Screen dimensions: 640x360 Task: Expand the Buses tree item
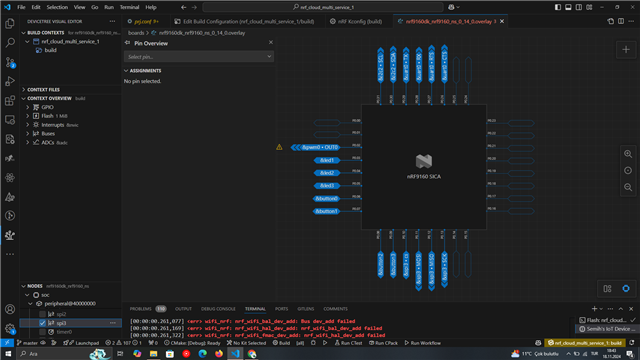click(28, 133)
